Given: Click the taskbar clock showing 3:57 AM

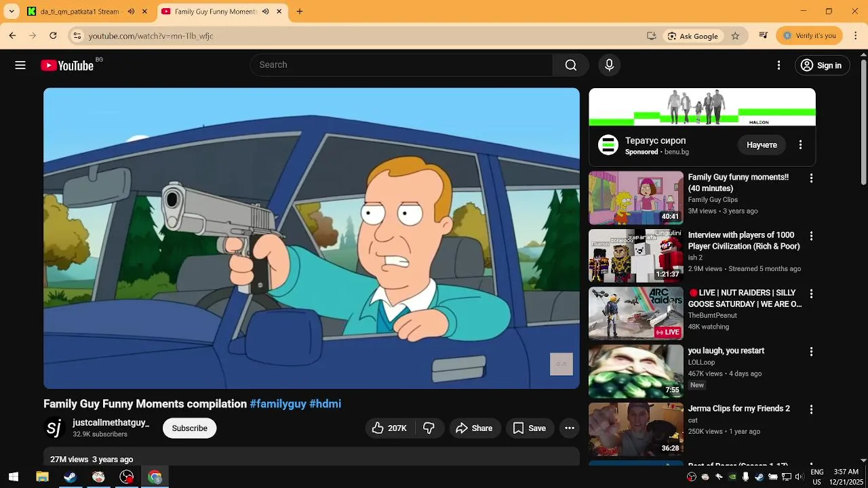Looking at the screenshot, I should pos(846,477).
